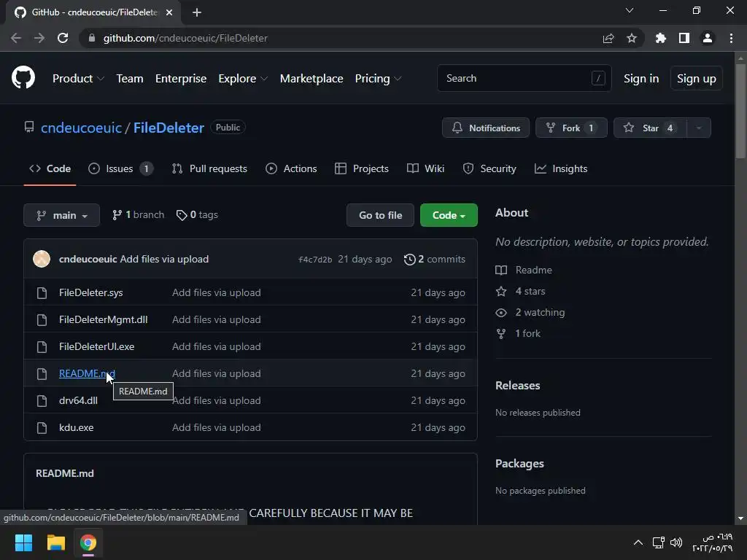Expand the Explore menu

pyautogui.click(x=243, y=79)
